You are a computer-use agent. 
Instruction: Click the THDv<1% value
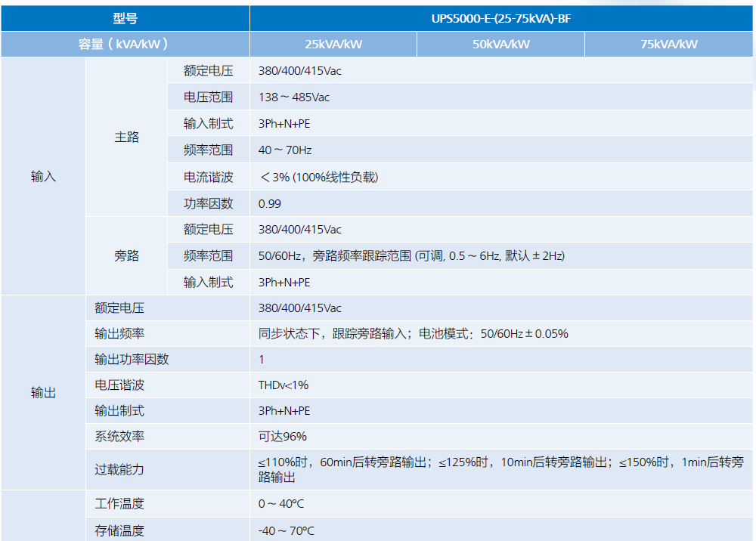[x=283, y=385]
